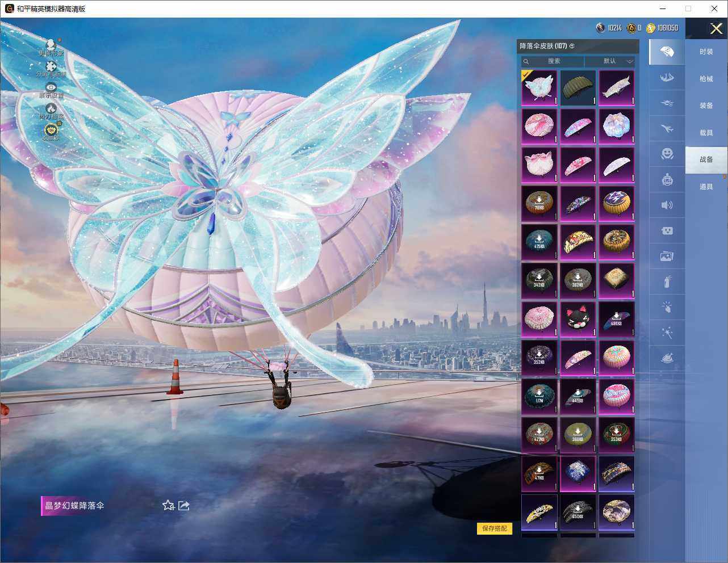Open the drone skin category icon

coord(667,103)
